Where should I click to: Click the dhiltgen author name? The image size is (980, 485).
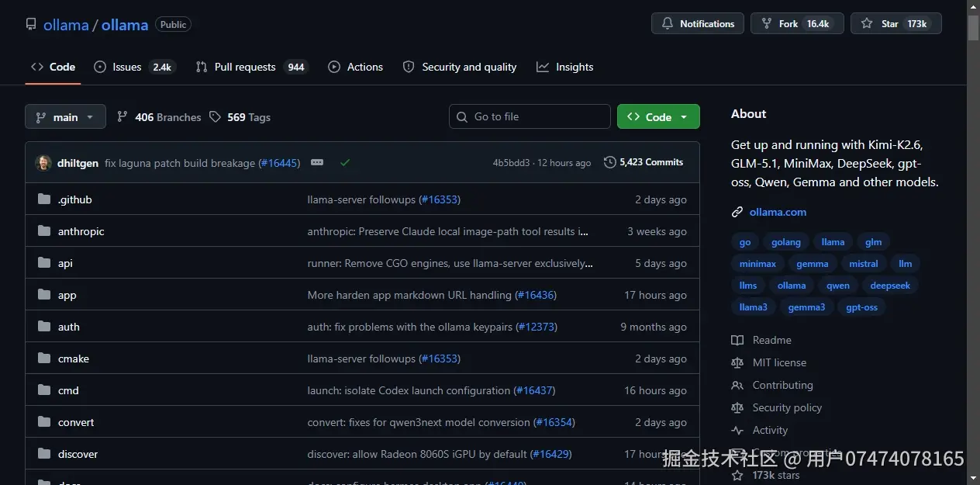tap(78, 163)
